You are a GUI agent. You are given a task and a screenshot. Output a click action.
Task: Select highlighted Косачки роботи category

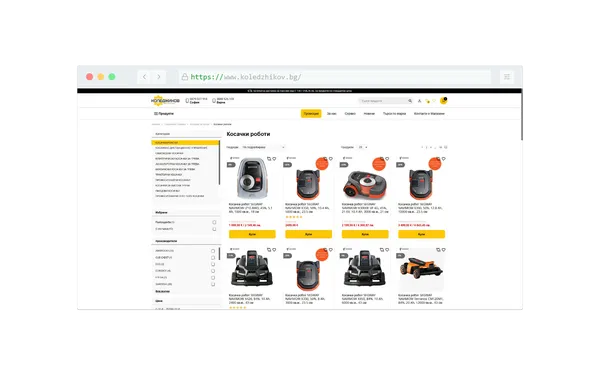(x=185, y=142)
